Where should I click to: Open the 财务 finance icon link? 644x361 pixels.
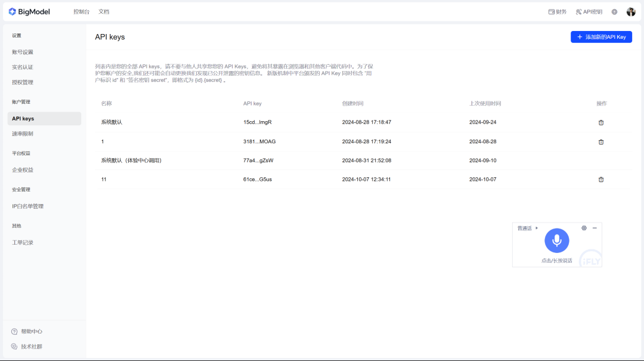click(x=558, y=12)
